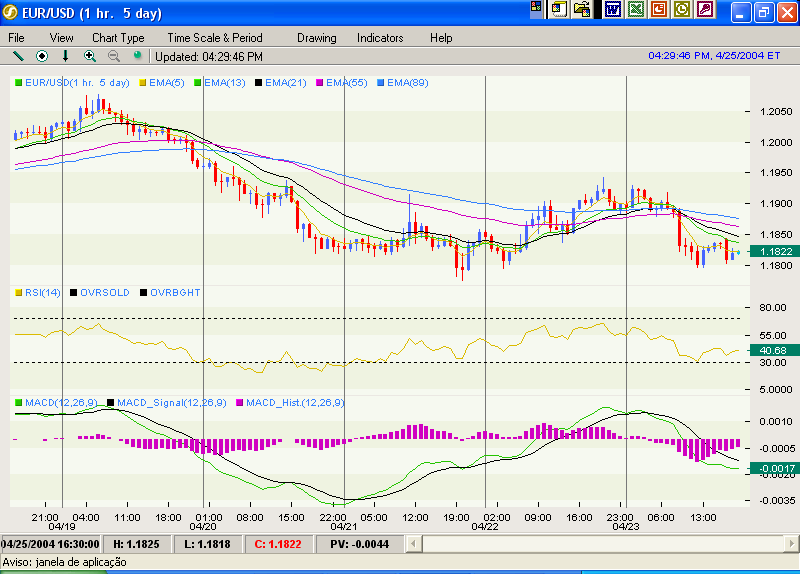The height and width of the screenshot is (574, 800).
Task: Open the Drawing menu
Action: (316, 38)
